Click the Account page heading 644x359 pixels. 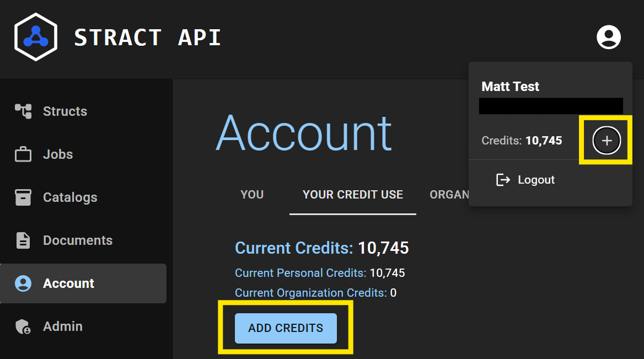pyautogui.click(x=304, y=133)
